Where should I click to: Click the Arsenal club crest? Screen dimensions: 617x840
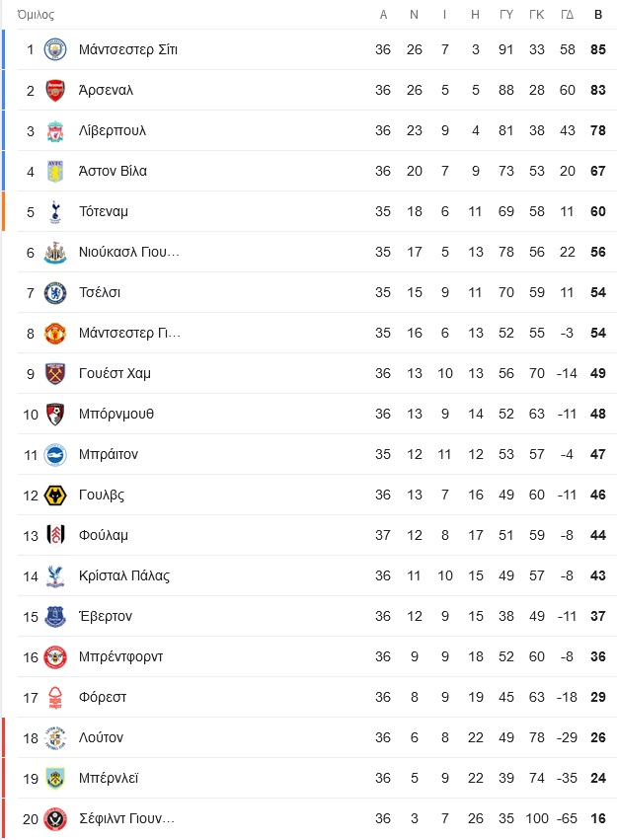(55, 91)
